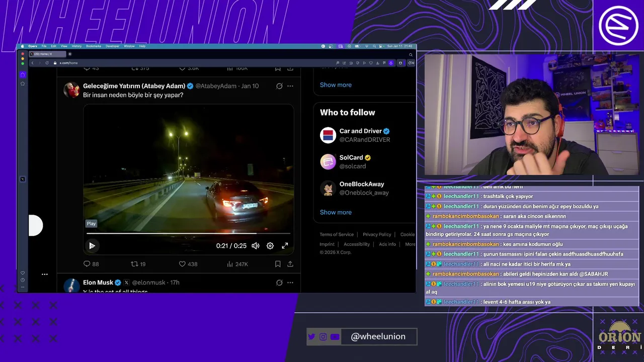The image size is (644, 362).
Task: Click YouTube icon beside @wheelunion
Action: pyautogui.click(x=335, y=337)
